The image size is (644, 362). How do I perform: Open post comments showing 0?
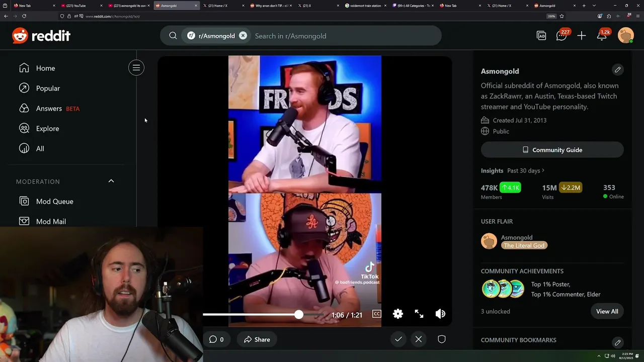pyautogui.click(x=216, y=339)
